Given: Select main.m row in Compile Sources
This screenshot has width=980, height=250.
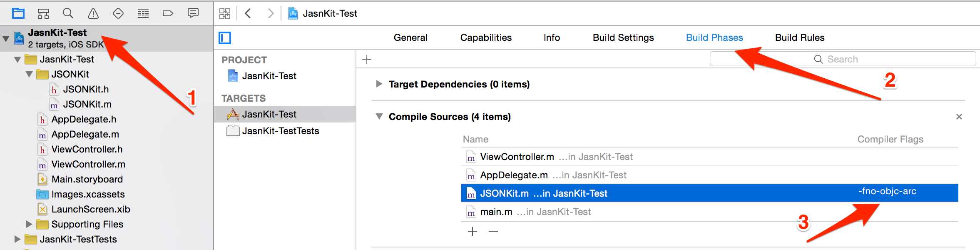Looking at the screenshot, I should (710, 212).
